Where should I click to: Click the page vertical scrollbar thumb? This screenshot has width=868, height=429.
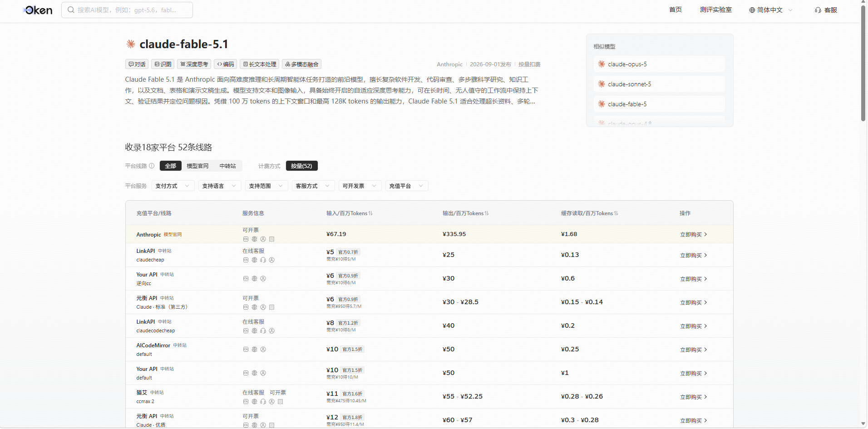pyautogui.click(x=863, y=63)
